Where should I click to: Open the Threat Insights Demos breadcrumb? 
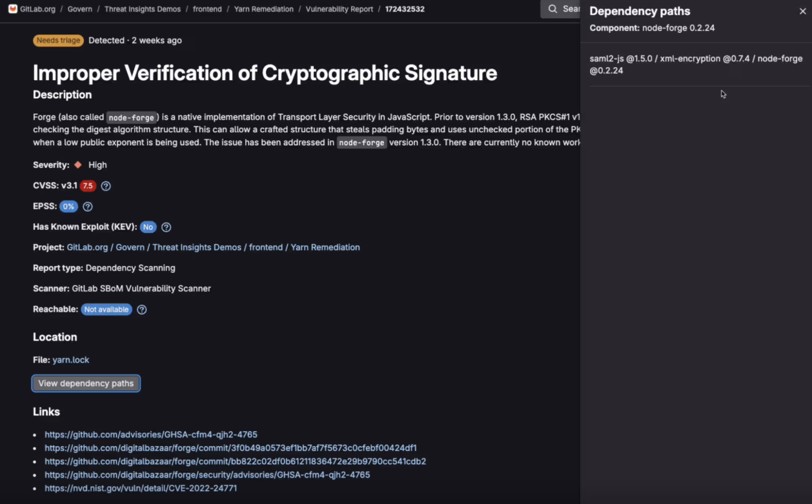pyautogui.click(x=143, y=9)
